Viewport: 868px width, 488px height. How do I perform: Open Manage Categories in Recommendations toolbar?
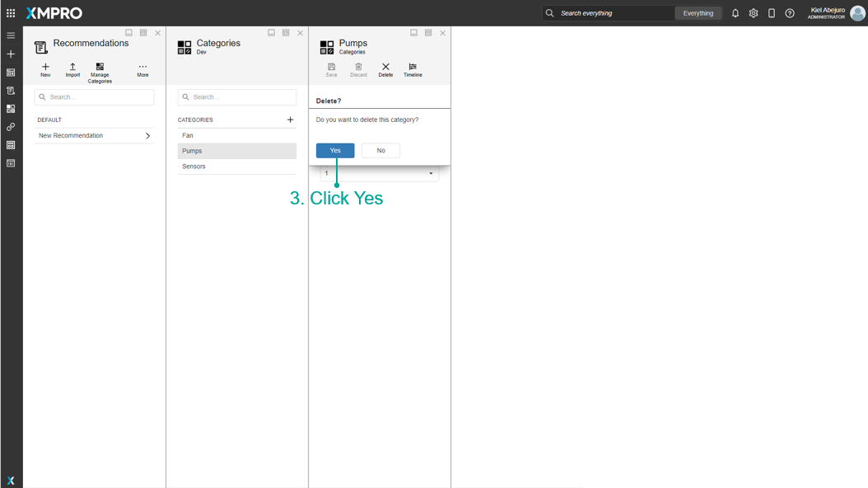tap(100, 68)
